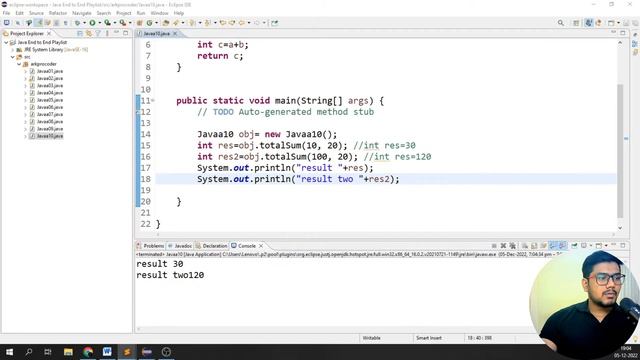
Task: Maximize the editor area
Action: click(623, 33)
